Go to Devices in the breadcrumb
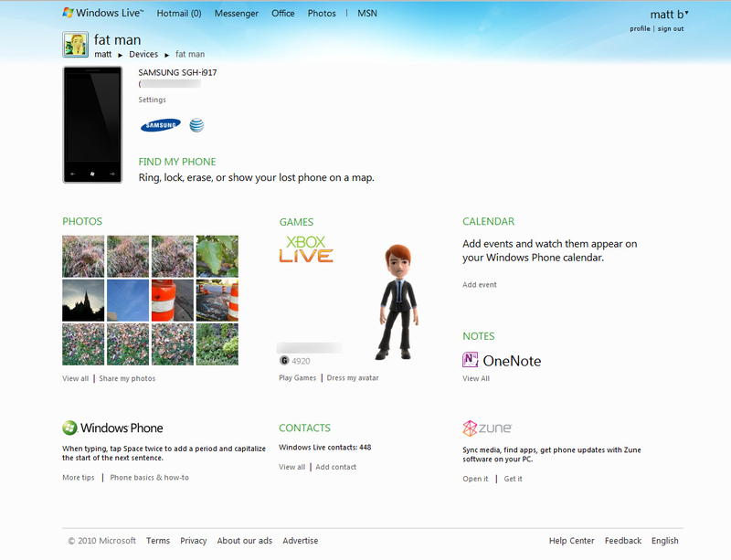731x560 pixels. pos(143,54)
